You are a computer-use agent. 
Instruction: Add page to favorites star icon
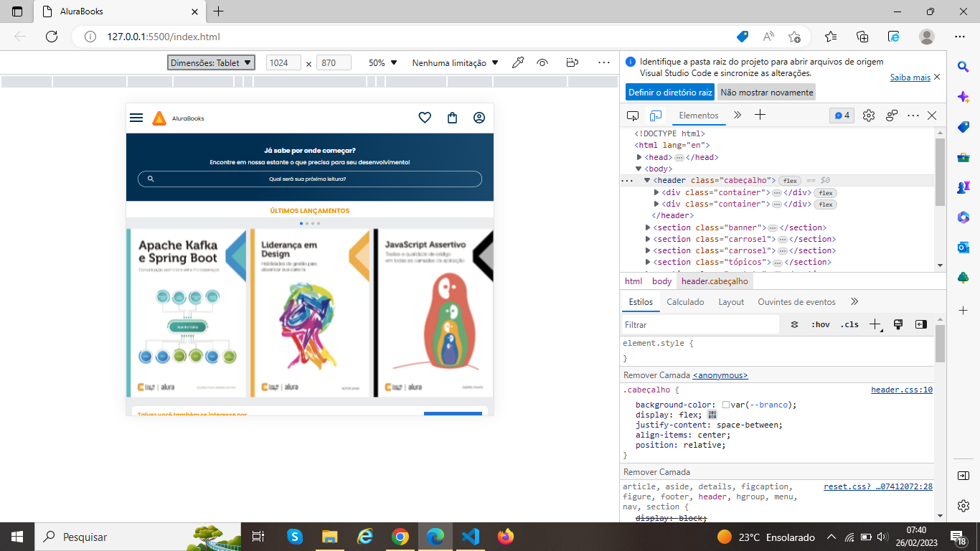click(794, 37)
